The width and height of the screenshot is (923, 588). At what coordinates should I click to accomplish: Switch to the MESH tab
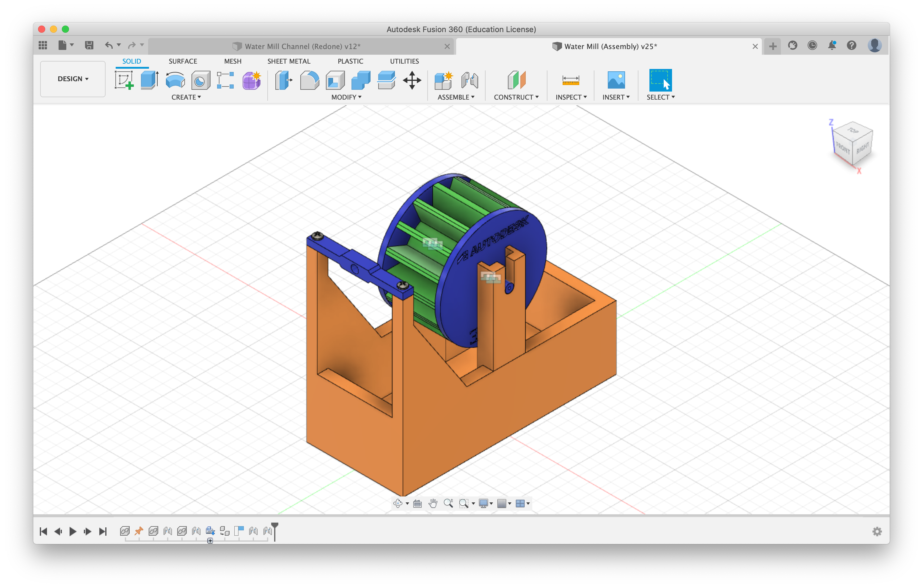click(232, 62)
